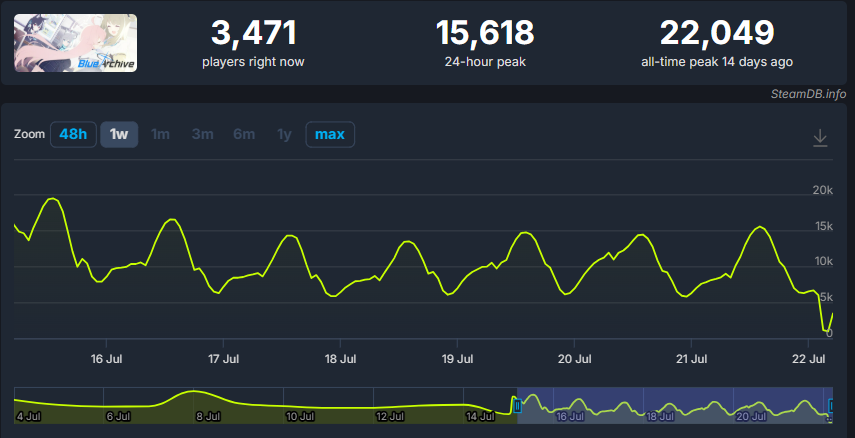The width and height of the screenshot is (855, 438).
Task: Click the 3,471 players right now figure
Action: (x=254, y=33)
